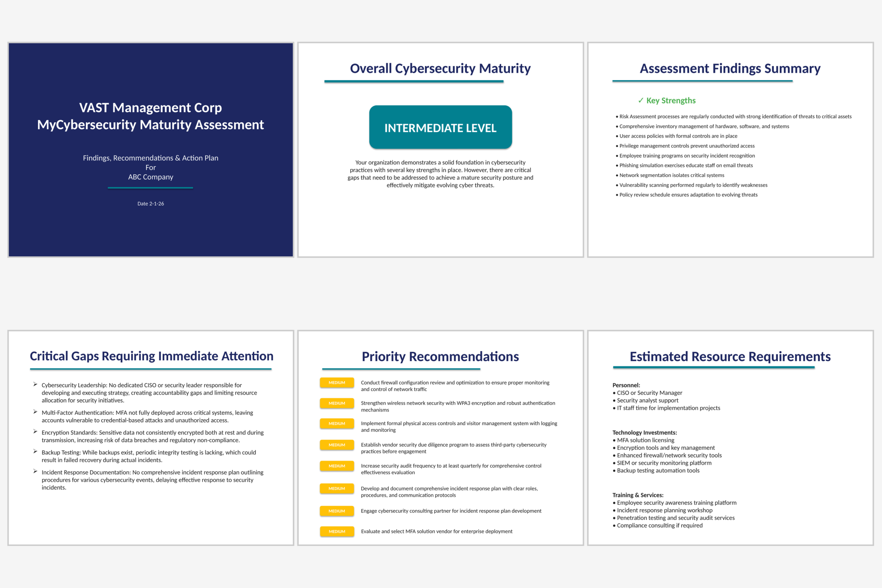Screen dimensions: 882x588
Task: Click the MEDIUM badge beside MFA vendor evaluation
Action: (x=337, y=532)
